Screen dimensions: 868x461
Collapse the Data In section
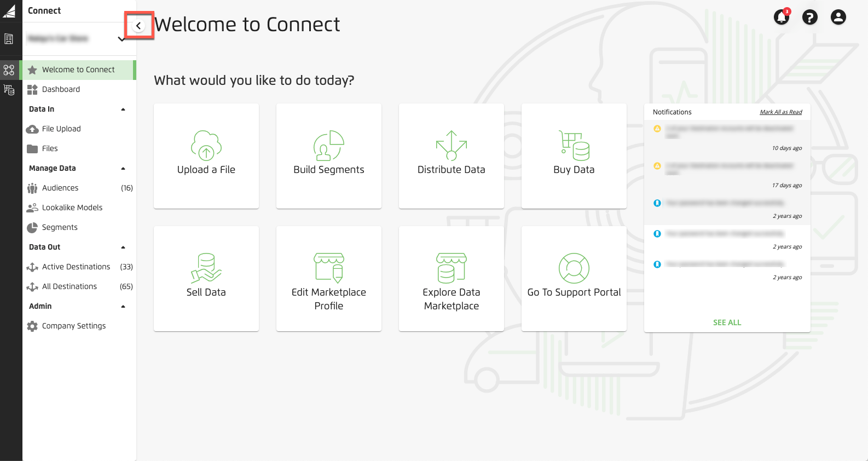click(123, 110)
